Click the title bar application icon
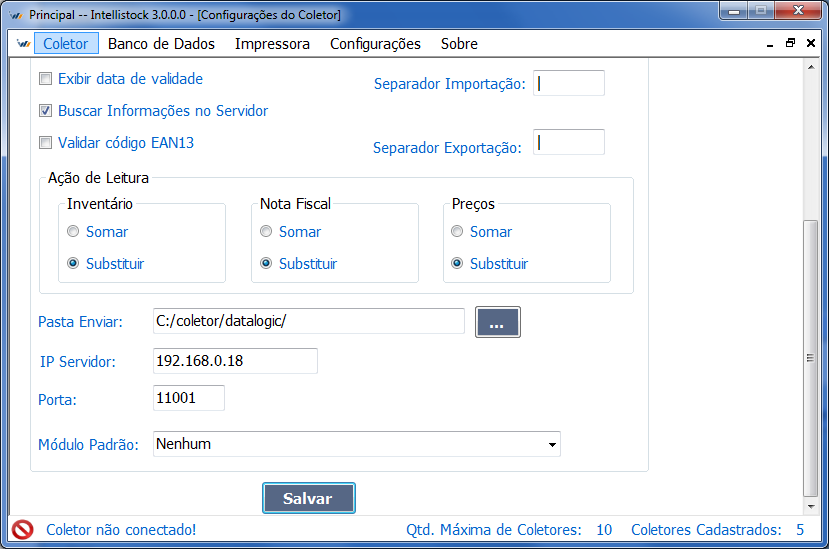 click(15, 15)
